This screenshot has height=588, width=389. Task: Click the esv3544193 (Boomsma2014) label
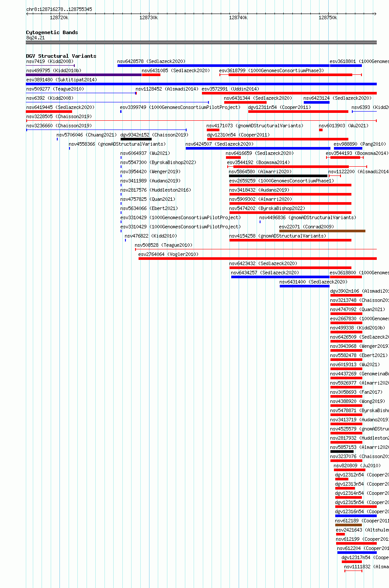(x=357, y=153)
